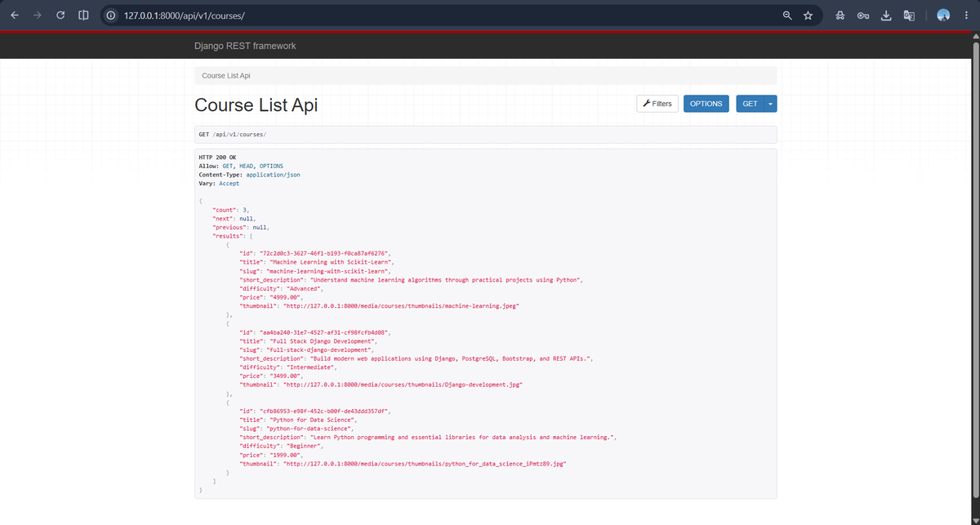980x525 pixels.
Task: Go back to the previous page
Action: [15, 16]
